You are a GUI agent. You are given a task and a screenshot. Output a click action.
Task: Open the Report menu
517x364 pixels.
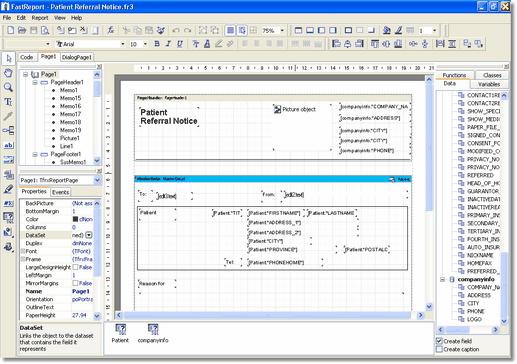tap(40, 18)
